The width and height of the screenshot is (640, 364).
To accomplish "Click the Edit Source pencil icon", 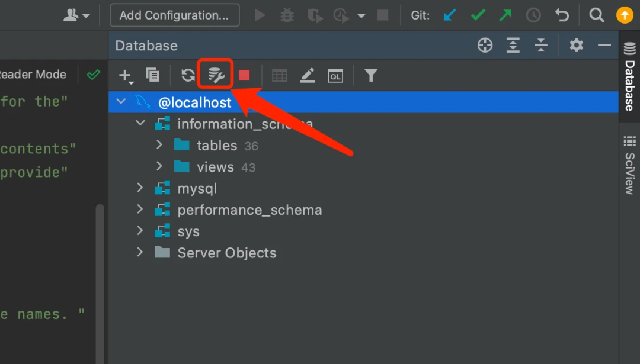I will point(308,75).
